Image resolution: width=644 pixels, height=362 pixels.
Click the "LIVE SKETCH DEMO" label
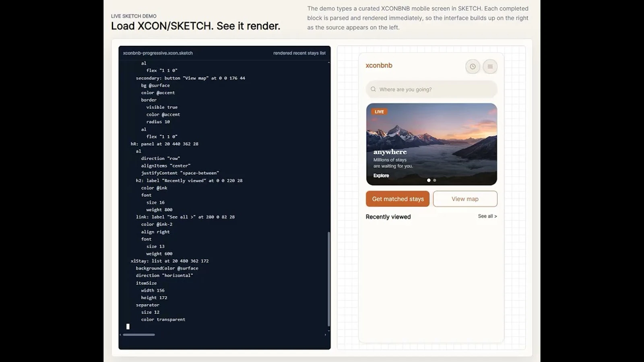134,16
